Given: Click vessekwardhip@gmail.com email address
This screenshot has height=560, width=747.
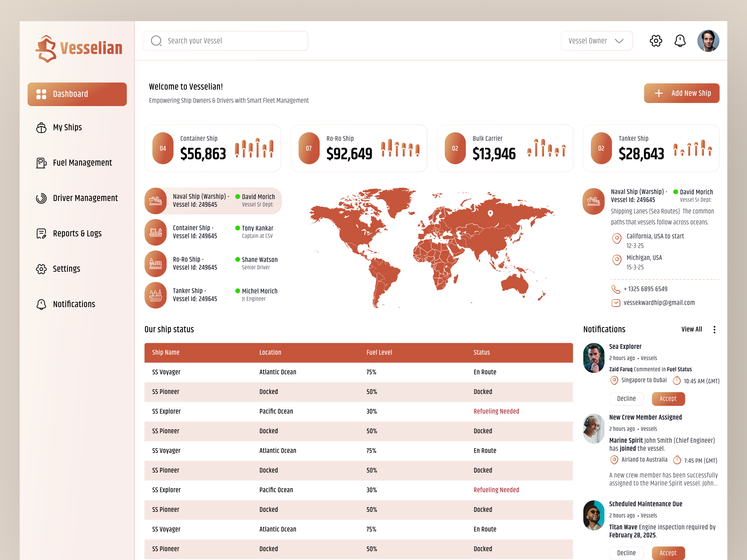Looking at the screenshot, I should tap(659, 303).
